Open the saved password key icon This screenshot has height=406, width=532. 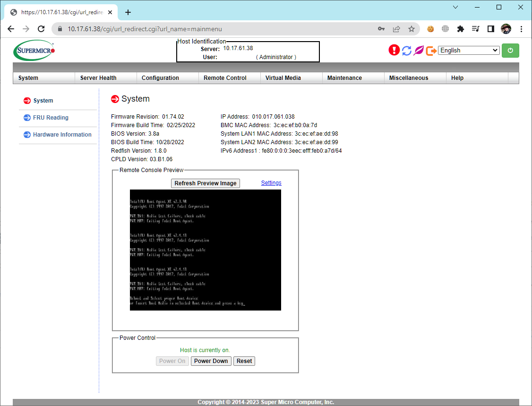[x=381, y=29]
